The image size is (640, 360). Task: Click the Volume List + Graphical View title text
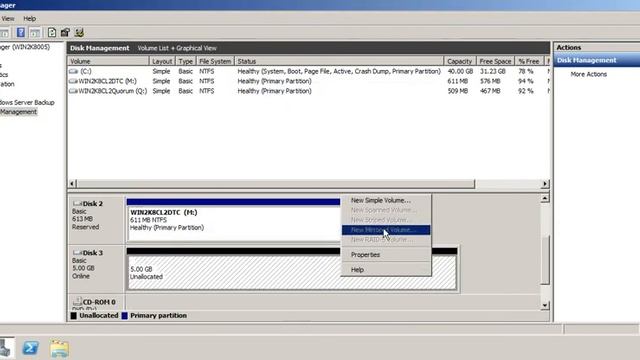click(x=177, y=48)
